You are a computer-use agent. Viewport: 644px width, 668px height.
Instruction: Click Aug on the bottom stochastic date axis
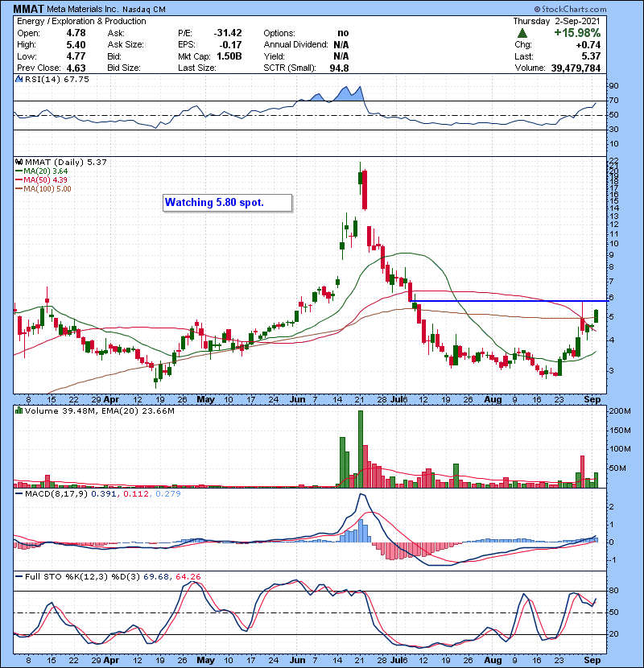tap(493, 660)
